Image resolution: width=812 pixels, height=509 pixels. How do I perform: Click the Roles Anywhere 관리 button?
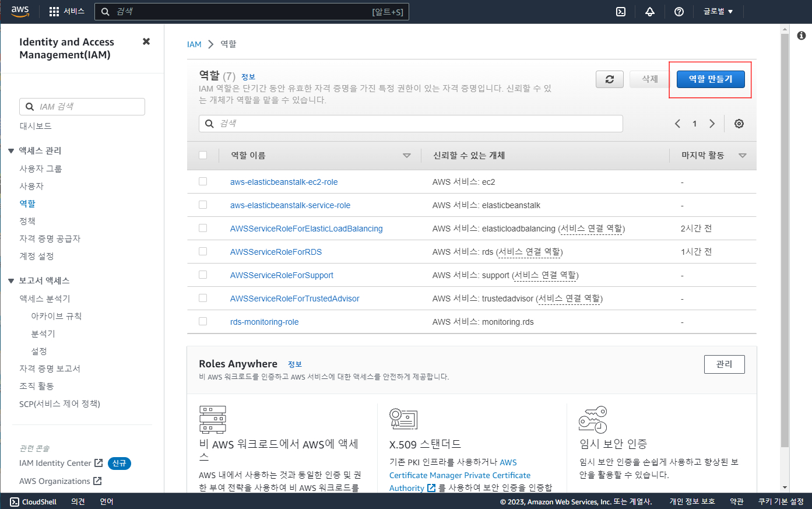725,364
